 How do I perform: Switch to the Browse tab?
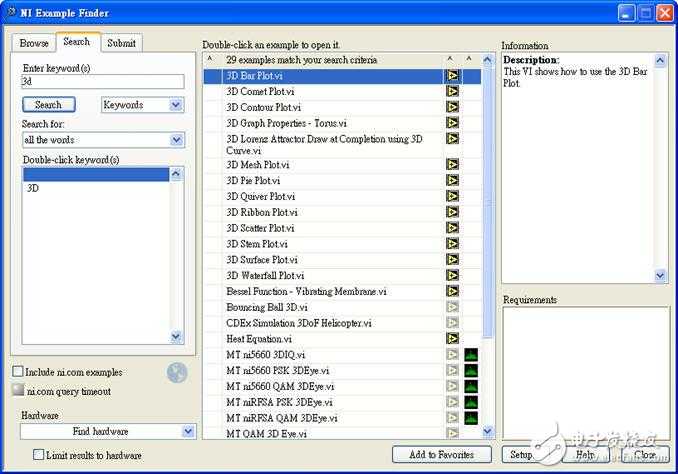(x=34, y=43)
